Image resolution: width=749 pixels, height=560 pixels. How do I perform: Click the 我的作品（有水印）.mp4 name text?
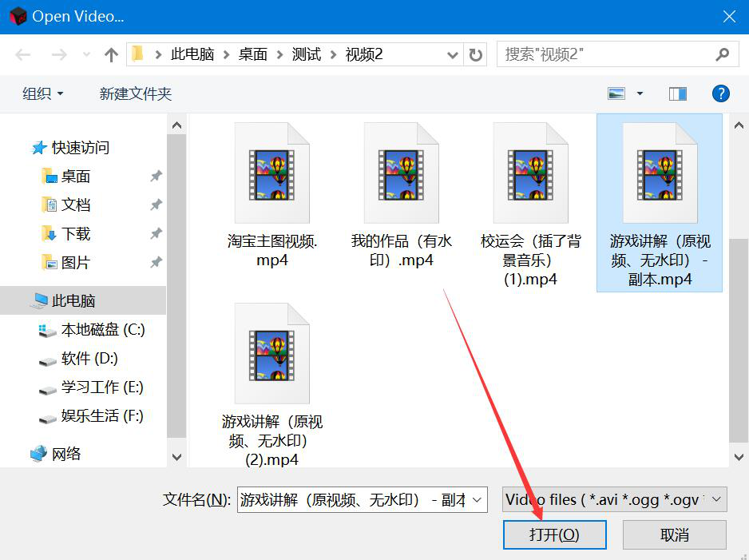pyautogui.click(x=401, y=250)
